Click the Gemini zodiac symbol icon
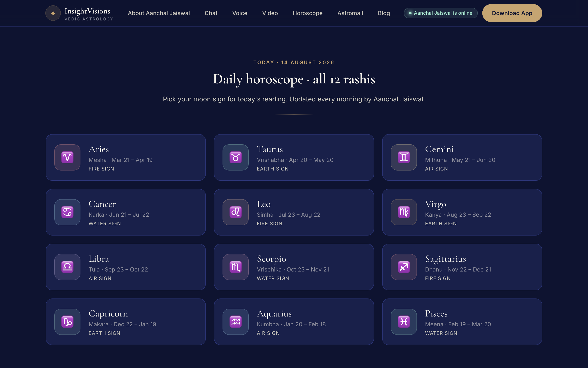Screen dimensions: 588x368 (404, 157)
